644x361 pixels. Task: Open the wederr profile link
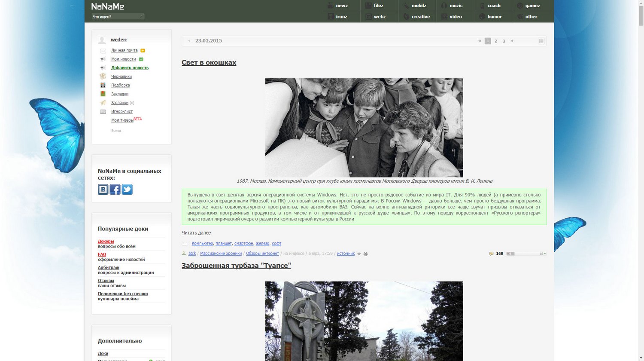(119, 40)
